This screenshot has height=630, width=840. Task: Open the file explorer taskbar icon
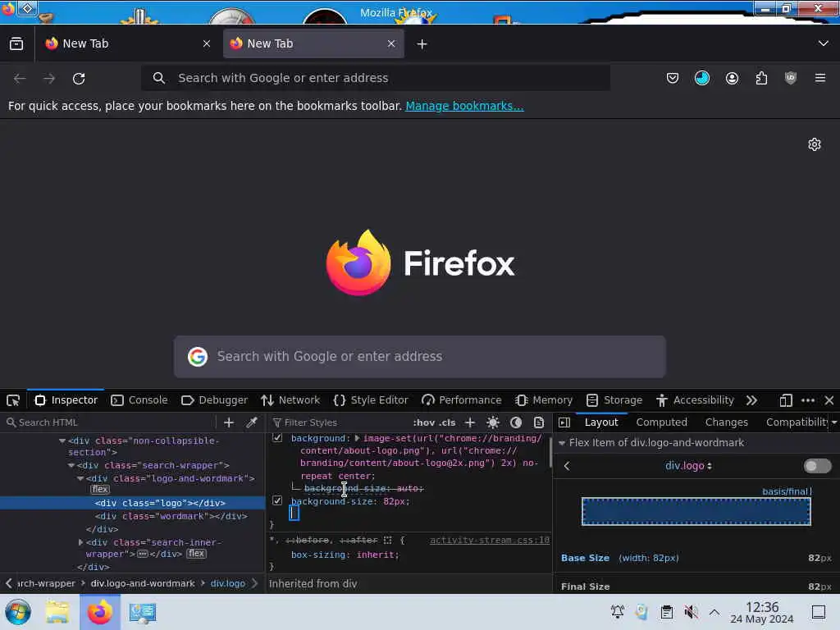click(x=57, y=612)
